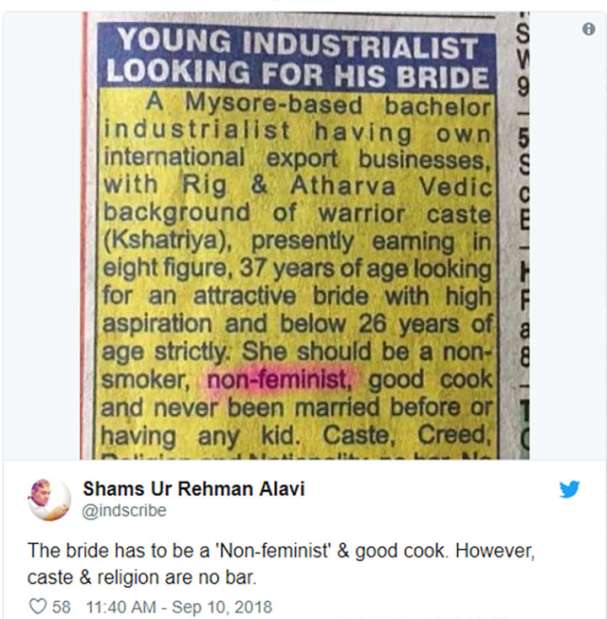Click the word '(Kshatriya)' in the clipping

click(x=167, y=240)
